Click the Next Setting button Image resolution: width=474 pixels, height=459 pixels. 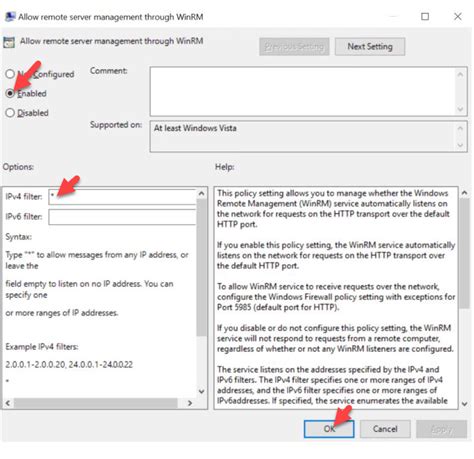pyautogui.click(x=370, y=46)
